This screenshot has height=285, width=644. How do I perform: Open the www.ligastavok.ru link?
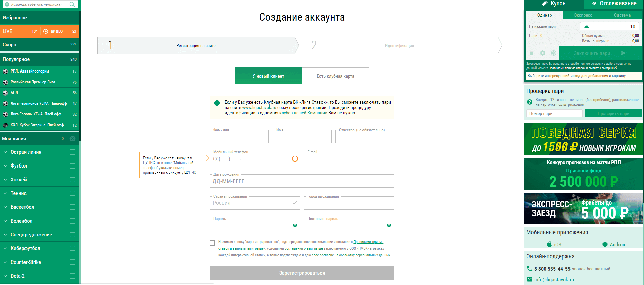(259, 108)
